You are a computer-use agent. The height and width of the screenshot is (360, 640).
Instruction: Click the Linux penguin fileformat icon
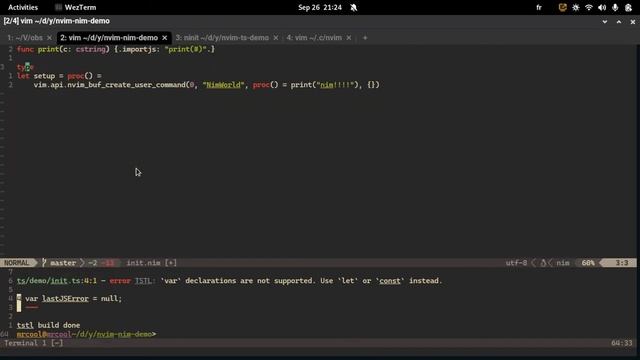(543, 263)
